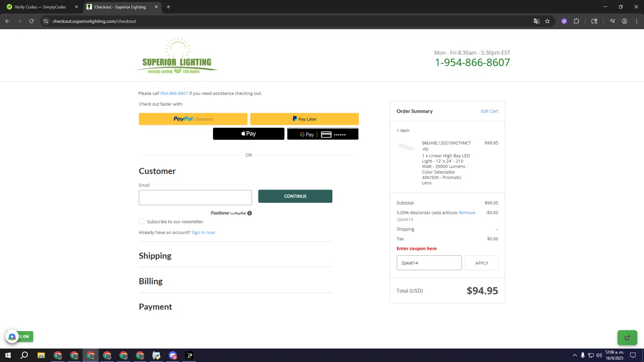The width and height of the screenshot is (644, 362).
Task: Click the green cart floating button
Action: [627, 338]
